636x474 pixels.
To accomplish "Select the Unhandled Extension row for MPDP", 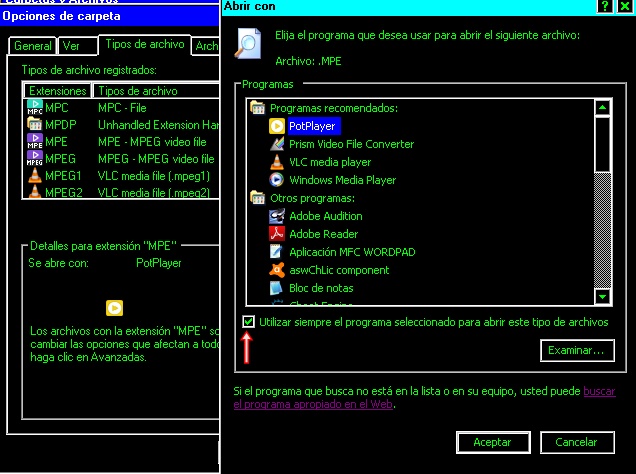I will [122, 124].
